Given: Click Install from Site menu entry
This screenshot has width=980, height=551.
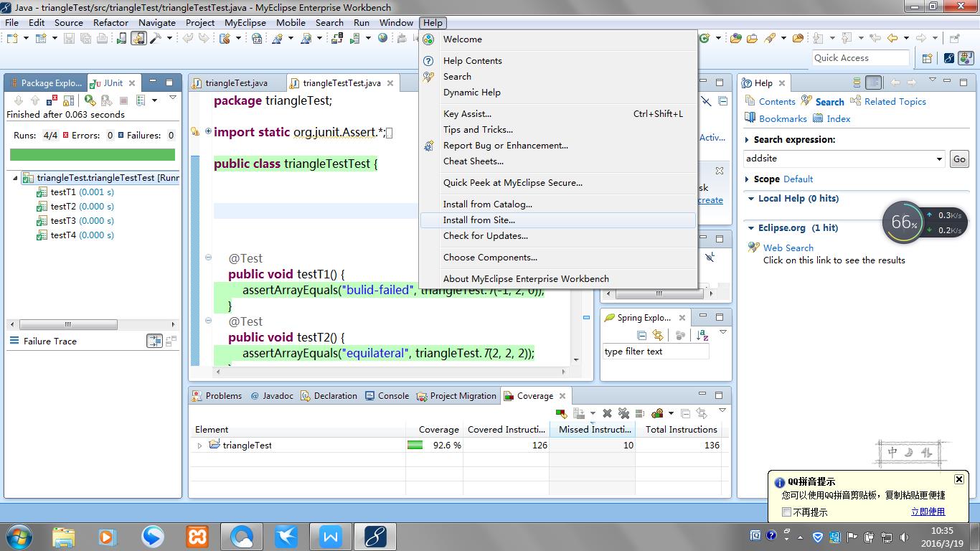Looking at the screenshot, I should [558, 220].
